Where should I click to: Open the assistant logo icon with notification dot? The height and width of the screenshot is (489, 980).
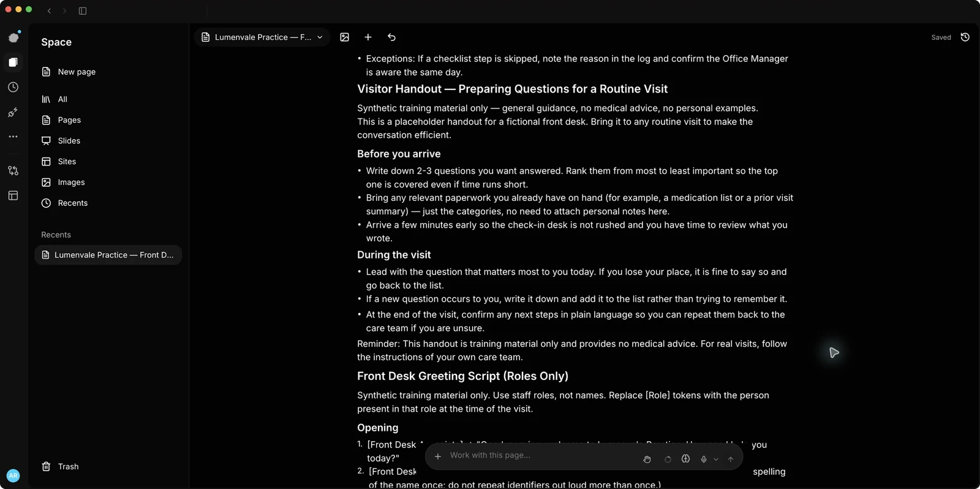pos(13,37)
